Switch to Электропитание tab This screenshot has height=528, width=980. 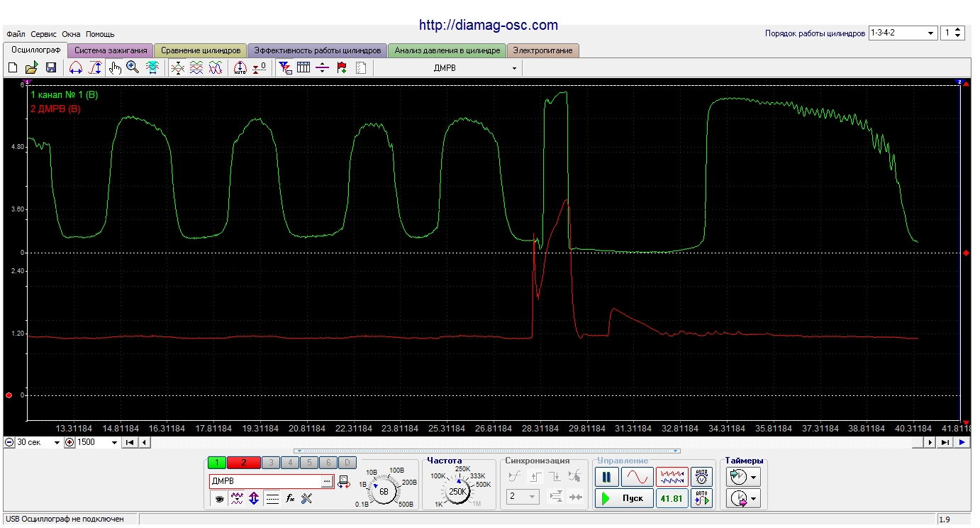pyautogui.click(x=543, y=50)
